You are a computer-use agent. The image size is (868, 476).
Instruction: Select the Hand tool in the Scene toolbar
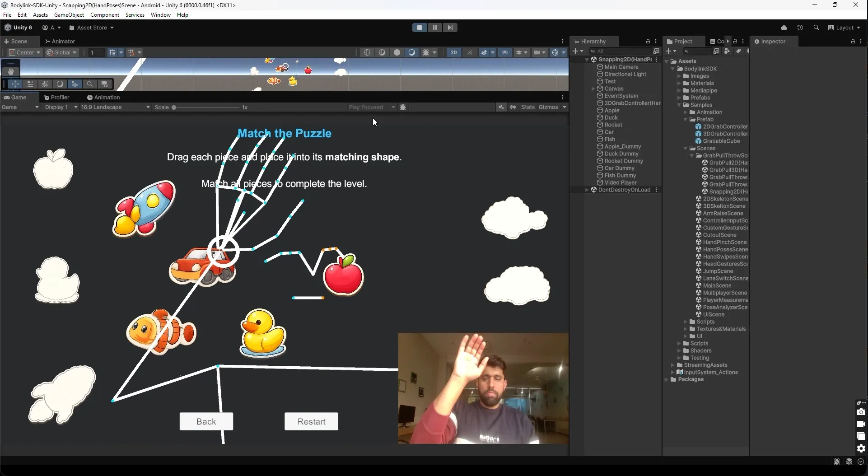pyautogui.click(x=10, y=71)
